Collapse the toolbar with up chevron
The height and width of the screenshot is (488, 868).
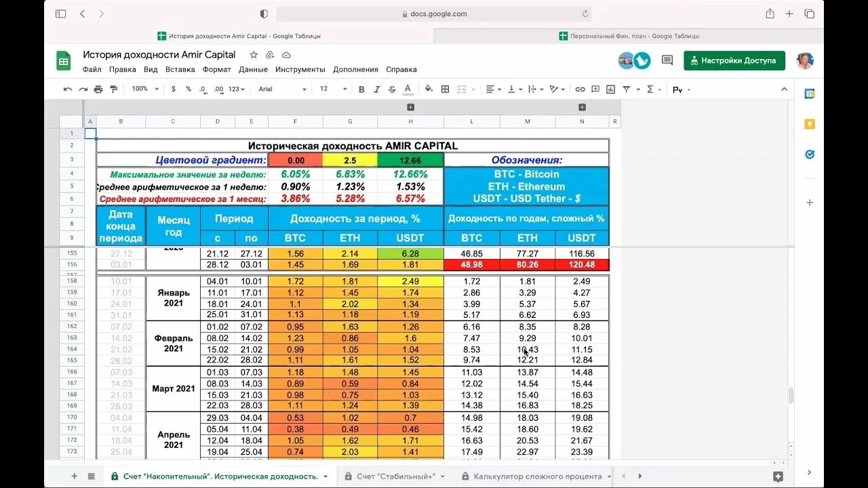(x=785, y=89)
